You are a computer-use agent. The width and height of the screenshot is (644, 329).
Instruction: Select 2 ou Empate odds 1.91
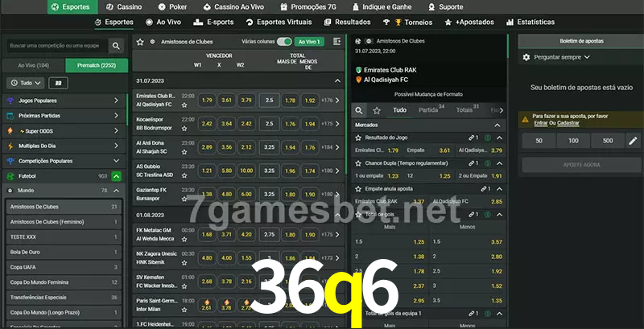point(481,175)
